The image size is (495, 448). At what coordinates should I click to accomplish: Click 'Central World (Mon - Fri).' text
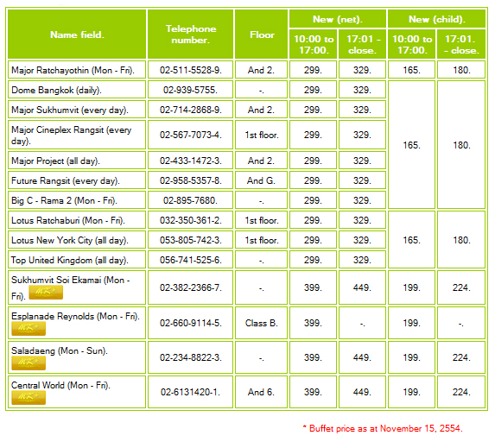point(60,385)
